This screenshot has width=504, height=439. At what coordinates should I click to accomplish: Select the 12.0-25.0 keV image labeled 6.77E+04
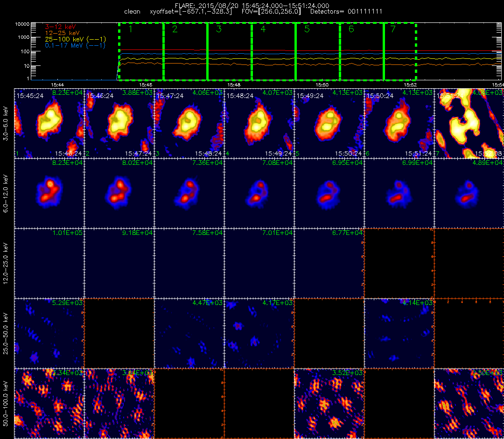click(x=329, y=263)
